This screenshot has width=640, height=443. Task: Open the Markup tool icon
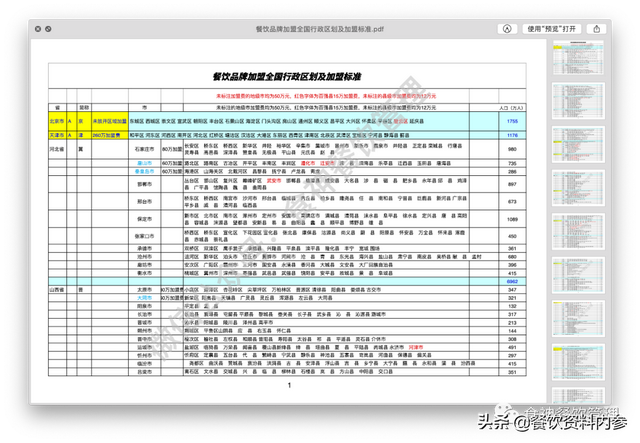click(x=507, y=29)
